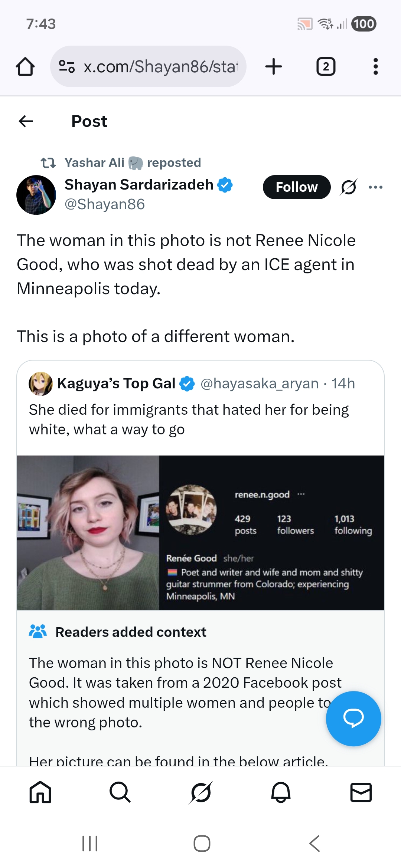This screenshot has width=401, height=868.
Task: Follow Shayan Sardarizadeh
Action: (296, 187)
